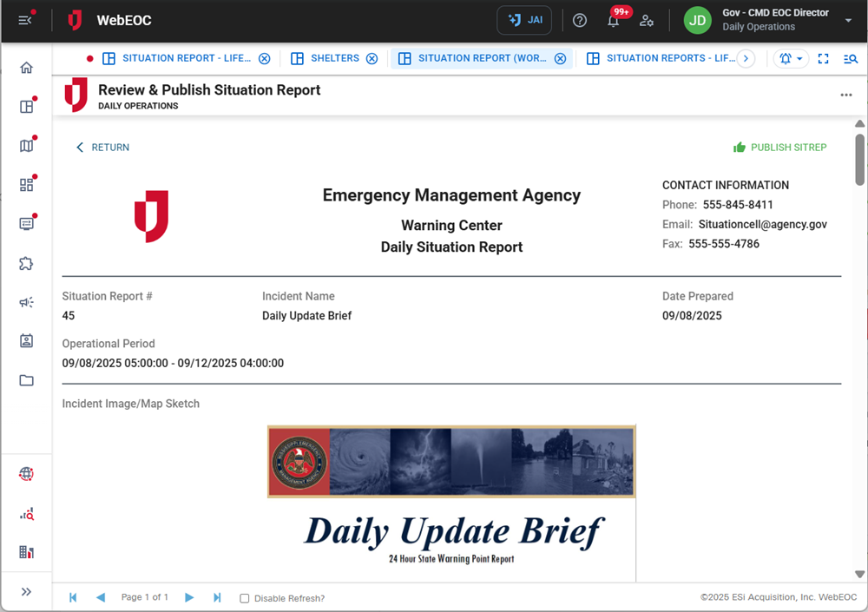Click the Home icon in sidebar
Image resolution: width=868 pixels, height=612 pixels.
pos(27,68)
